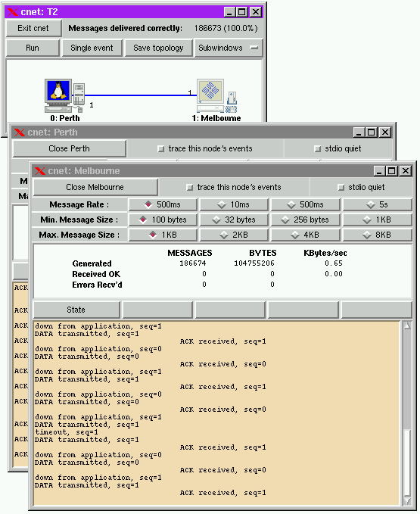The image size is (420, 514).
Task: Click the Melbourne Sun workstation node icon
Action: [x=217, y=96]
